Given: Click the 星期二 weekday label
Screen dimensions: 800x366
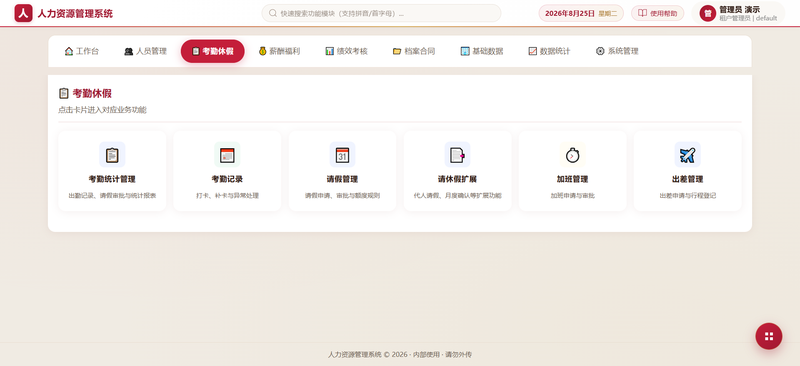Looking at the screenshot, I should click(x=608, y=14).
